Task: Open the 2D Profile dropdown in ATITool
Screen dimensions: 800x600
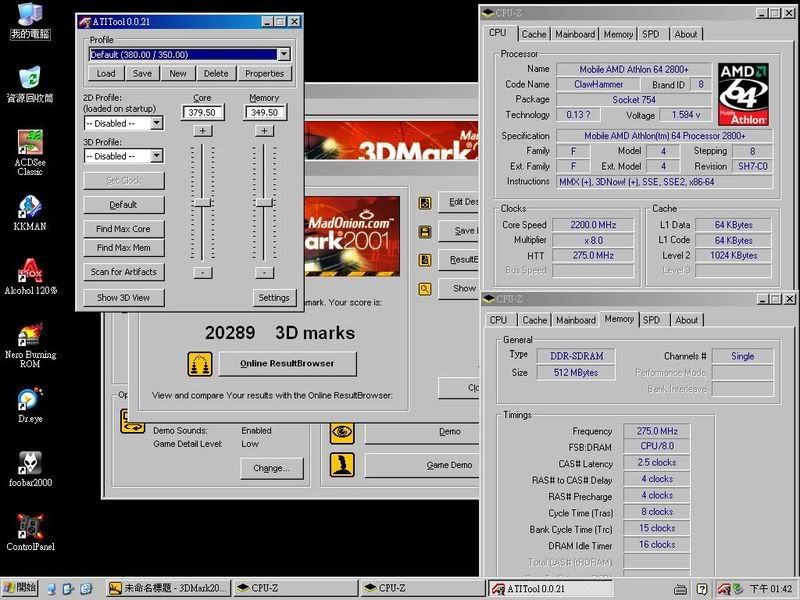Action: [x=157, y=123]
